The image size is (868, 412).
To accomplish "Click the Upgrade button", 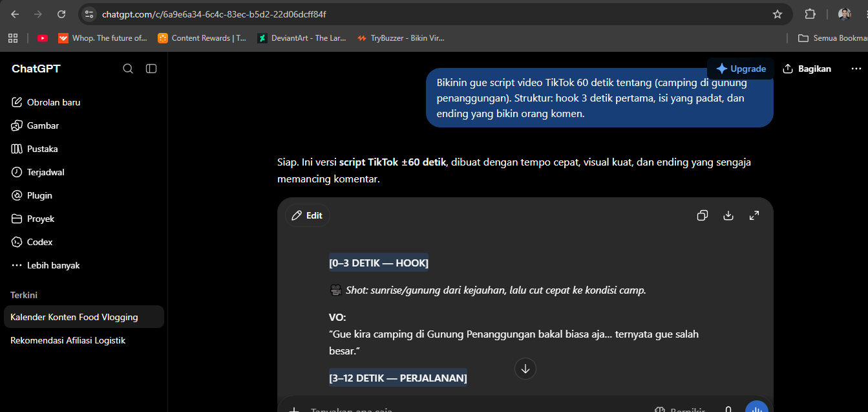I will point(741,69).
